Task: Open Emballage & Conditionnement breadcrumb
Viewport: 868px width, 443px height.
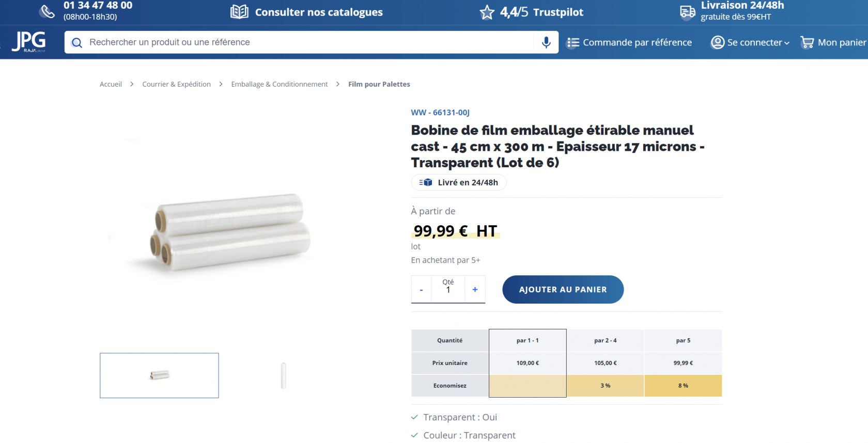Action: click(279, 84)
